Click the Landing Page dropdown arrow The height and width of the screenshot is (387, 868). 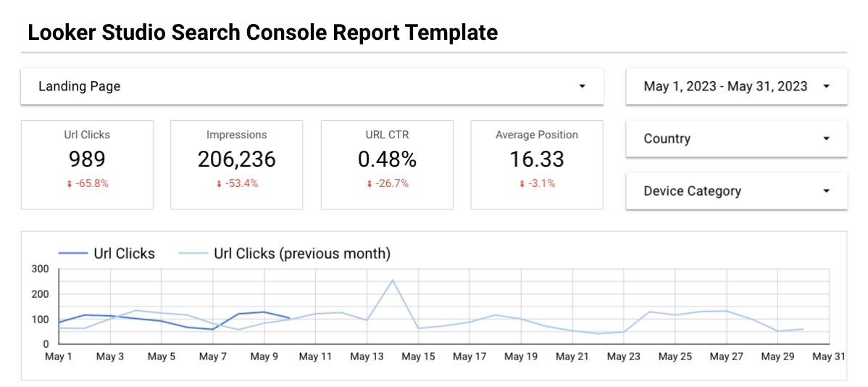[x=582, y=86]
